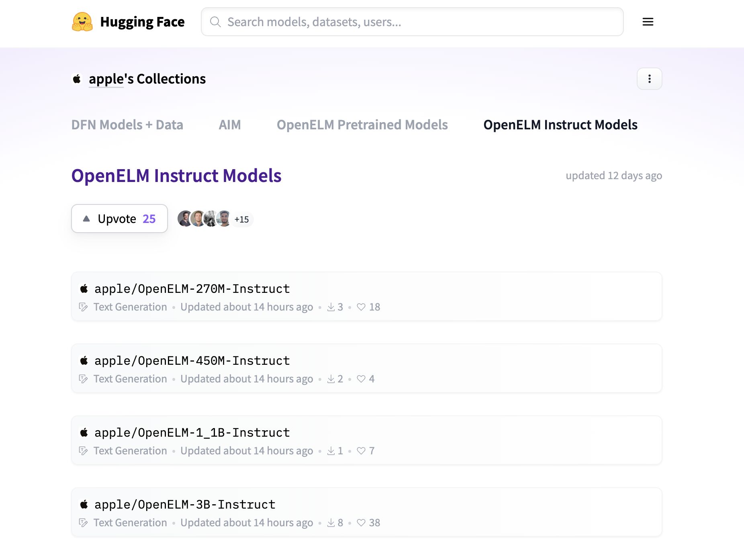Open the apple organization link

(x=106, y=79)
